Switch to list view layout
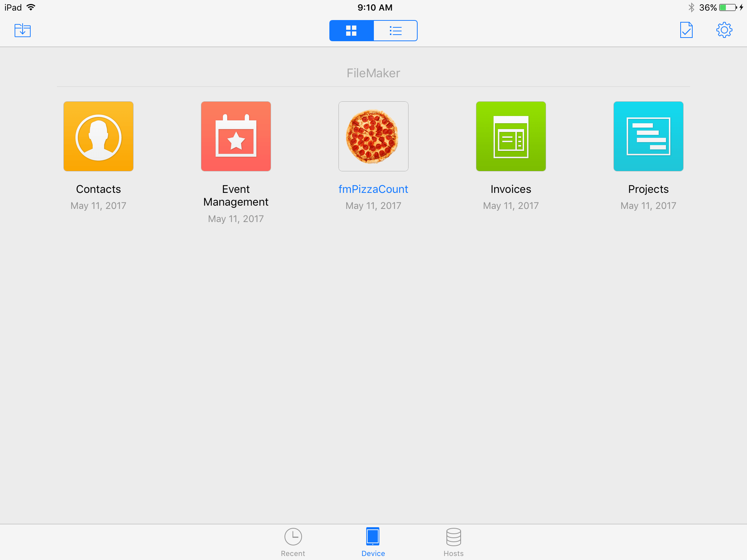This screenshot has height=560, width=747. (395, 31)
